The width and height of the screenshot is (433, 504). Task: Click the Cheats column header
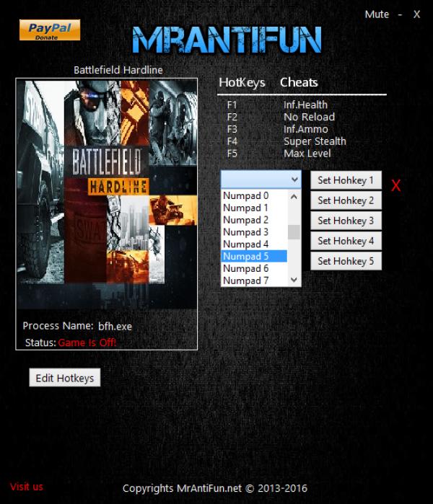tap(299, 82)
